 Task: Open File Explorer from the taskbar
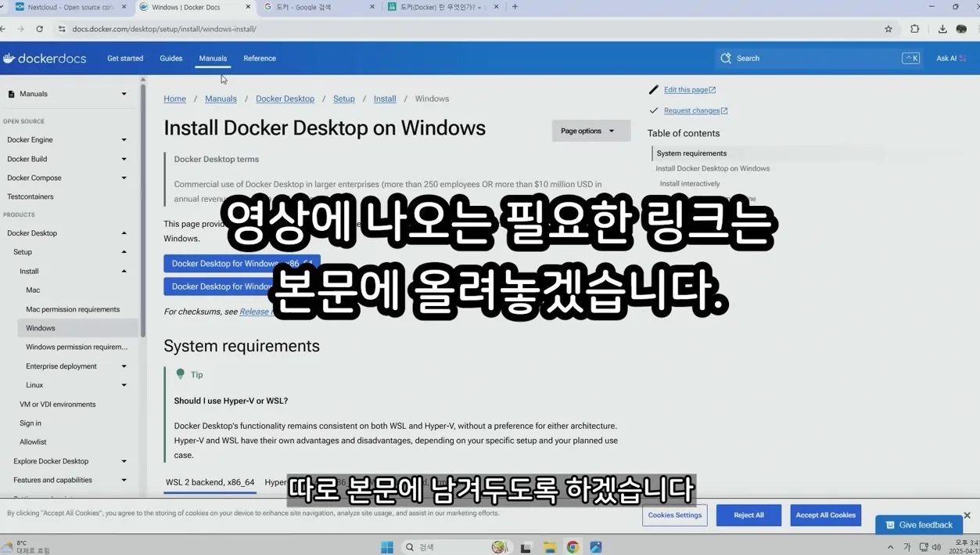coord(550,547)
